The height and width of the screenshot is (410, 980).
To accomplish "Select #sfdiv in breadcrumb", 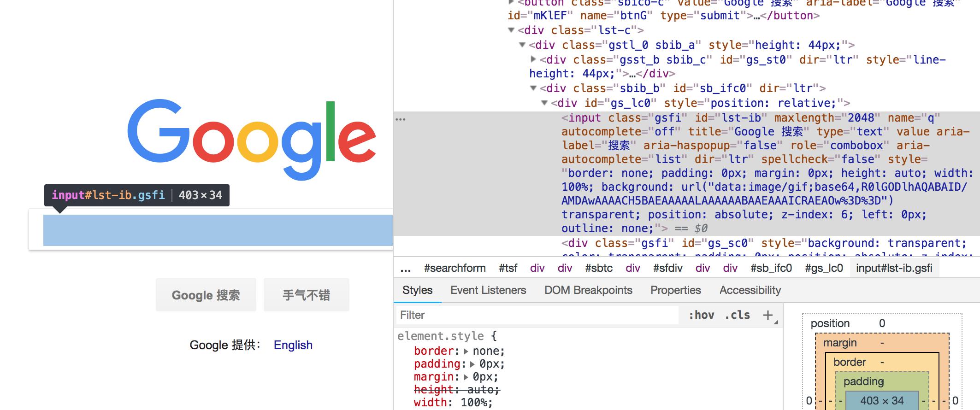I will [667, 268].
